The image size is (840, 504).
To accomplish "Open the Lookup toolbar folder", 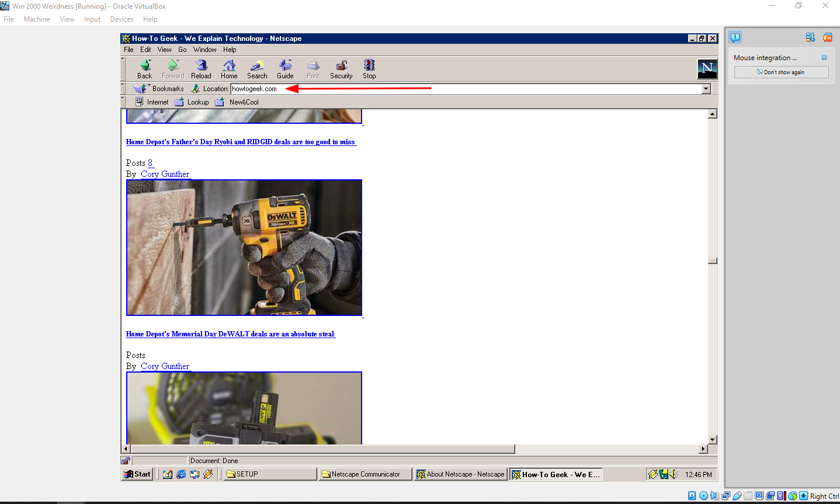I will click(x=192, y=102).
